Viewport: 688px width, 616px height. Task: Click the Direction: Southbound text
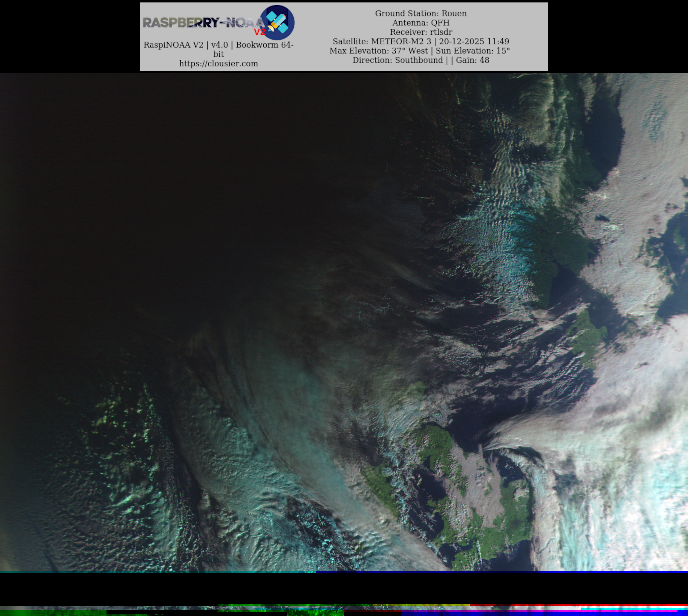(x=398, y=60)
